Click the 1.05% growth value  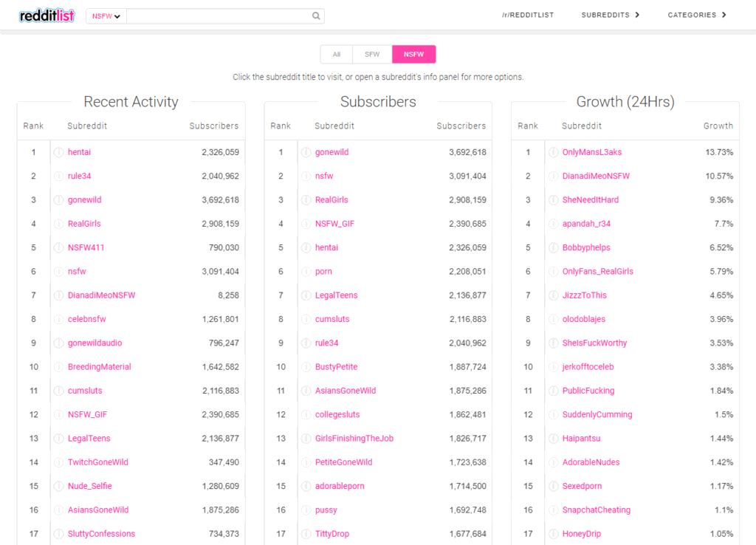(721, 534)
